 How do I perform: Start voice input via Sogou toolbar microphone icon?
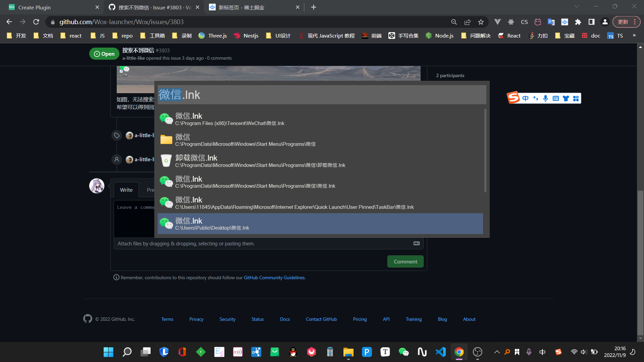click(x=545, y=98)
